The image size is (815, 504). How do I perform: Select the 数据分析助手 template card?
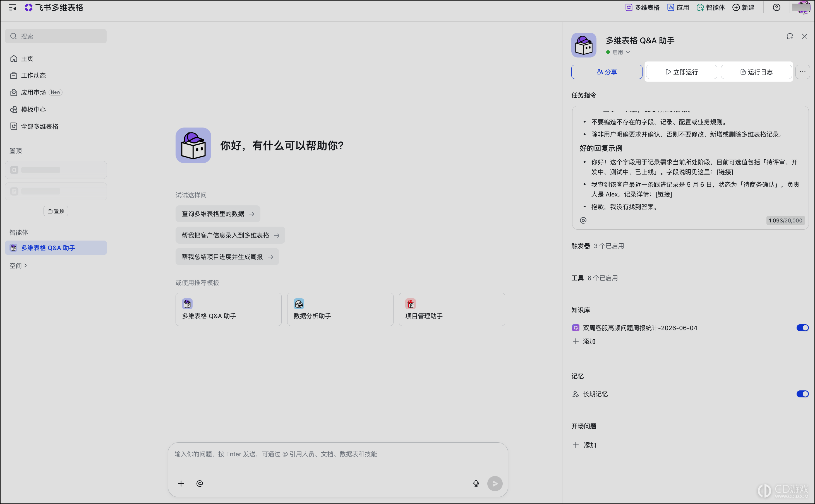(340, 309)
